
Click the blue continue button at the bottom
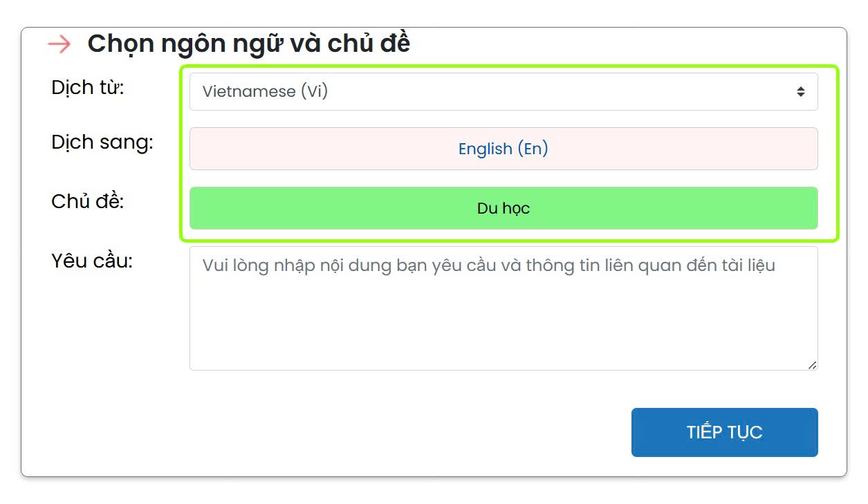click(724, 432)
